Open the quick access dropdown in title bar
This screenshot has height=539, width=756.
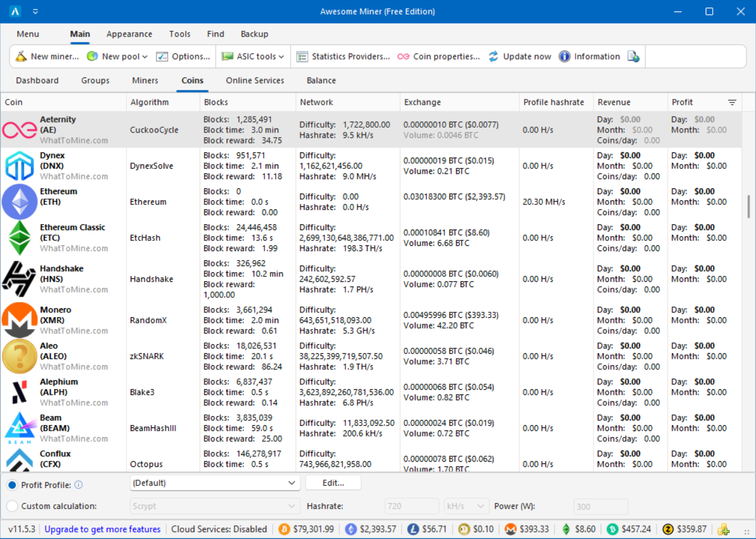pyautogui.click(x=35, y=11)
